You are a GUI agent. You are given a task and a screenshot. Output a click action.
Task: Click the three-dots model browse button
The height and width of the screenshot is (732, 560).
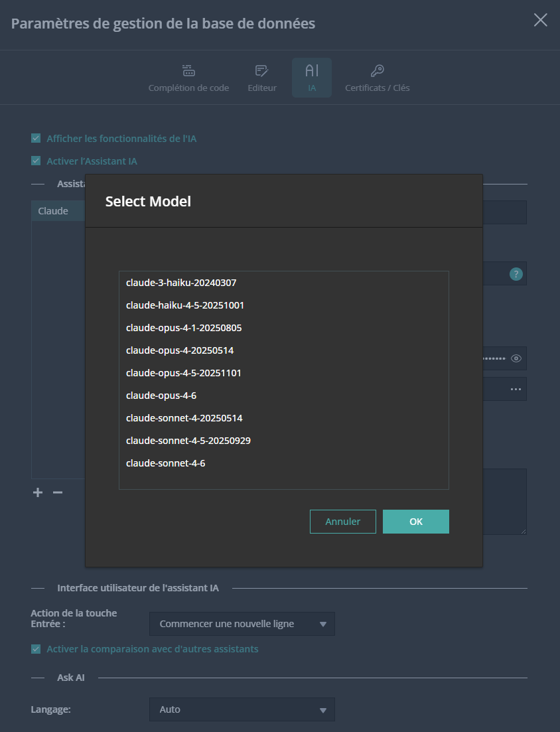[516, 390]
